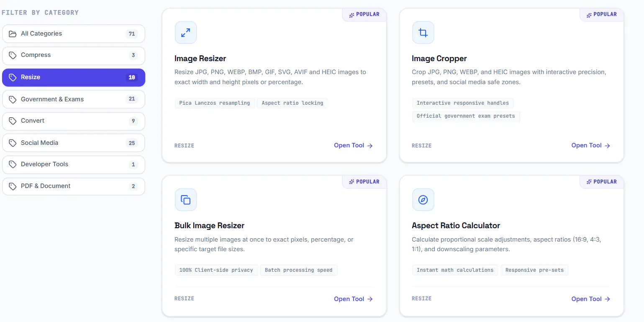Click the Image Resizer description text

click(x=270, y=77)
